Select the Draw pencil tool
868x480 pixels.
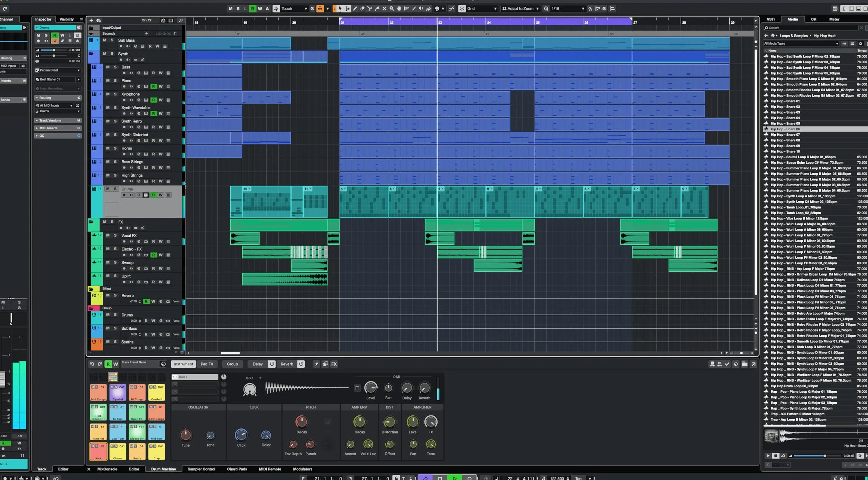(355, 9)
